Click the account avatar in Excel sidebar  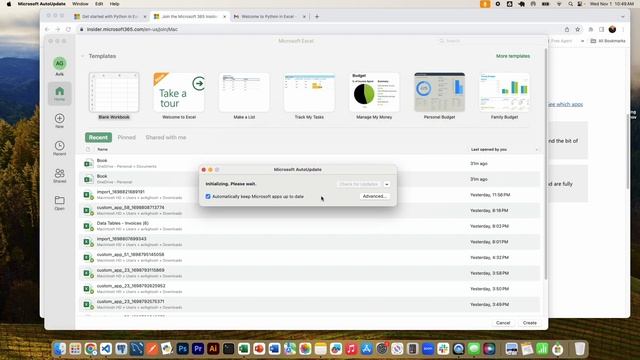pos(60,64)
